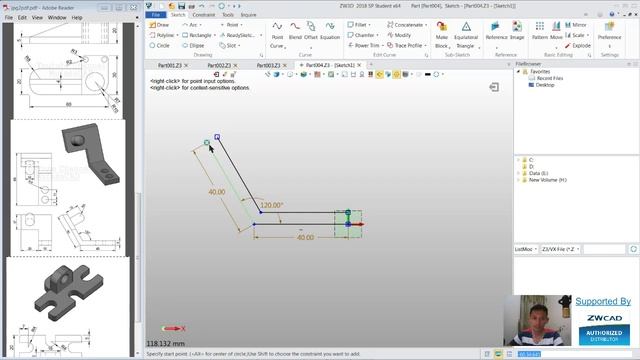Screen dimensions: 640x360
Task: Choose the Circle drawing tool
Action: [x=159, y=45]
